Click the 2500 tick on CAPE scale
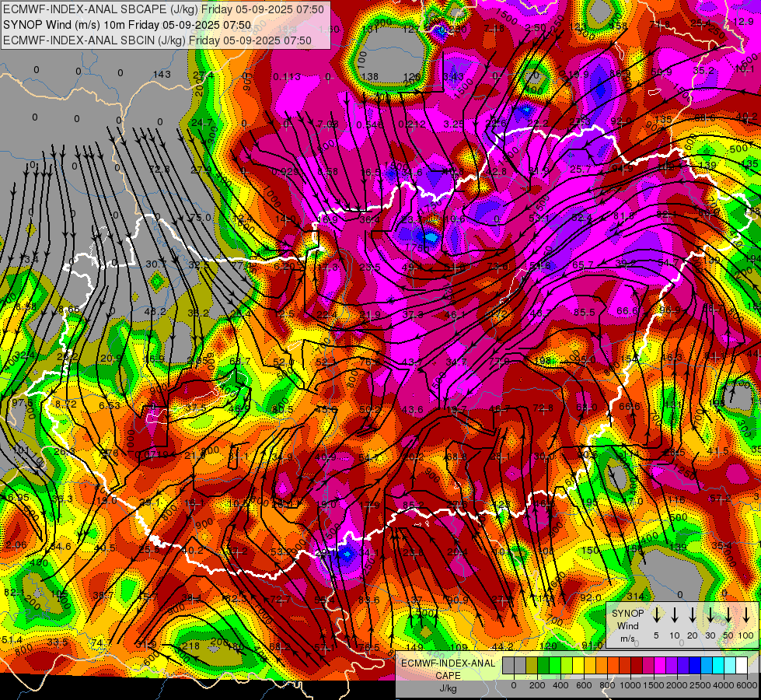Screen dimensions: 761x700 (700, 685)
